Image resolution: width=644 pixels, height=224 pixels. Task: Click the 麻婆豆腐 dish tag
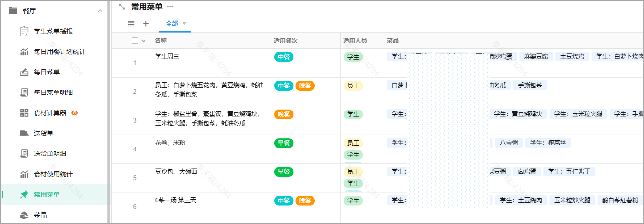click(536, 57)
